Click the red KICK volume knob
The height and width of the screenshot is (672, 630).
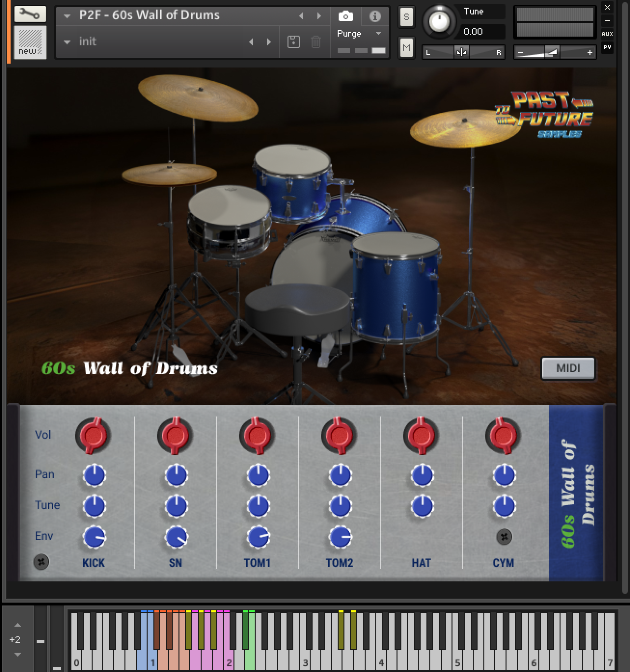(x=94, y=435)
